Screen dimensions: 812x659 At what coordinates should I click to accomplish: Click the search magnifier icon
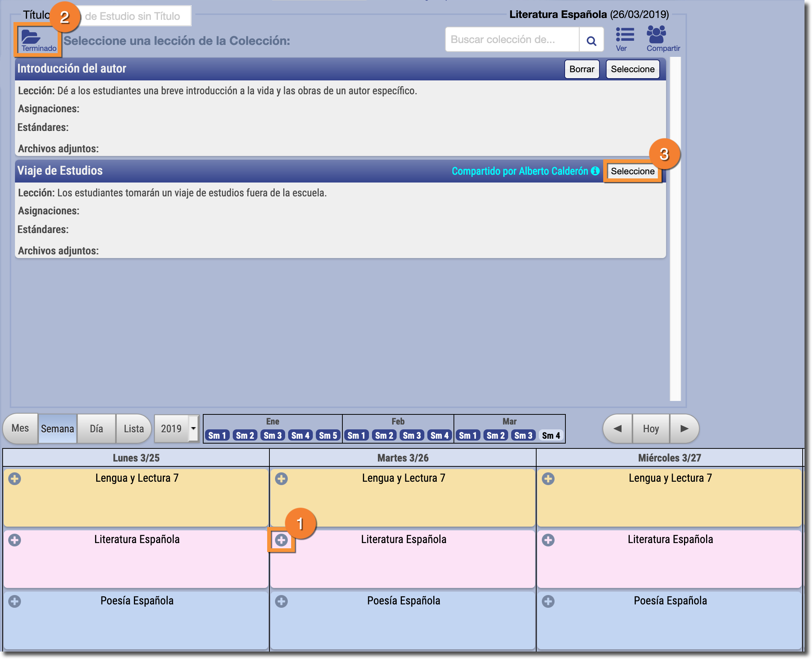click(591, 40)
